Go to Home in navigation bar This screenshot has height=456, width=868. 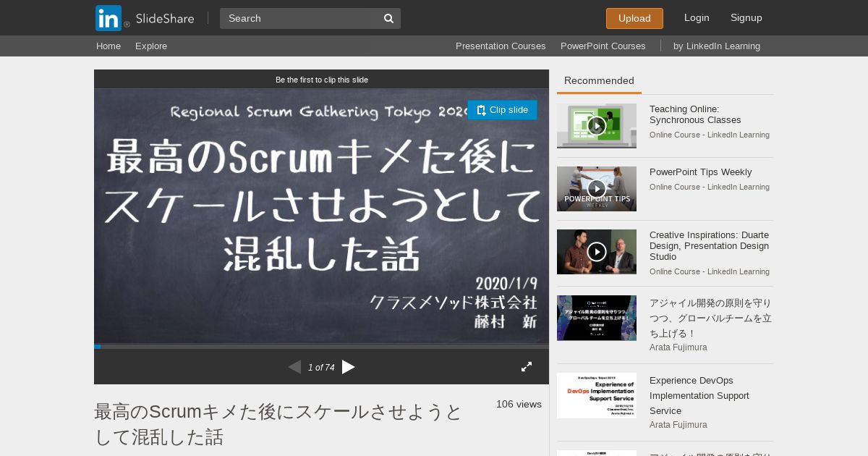109,46
